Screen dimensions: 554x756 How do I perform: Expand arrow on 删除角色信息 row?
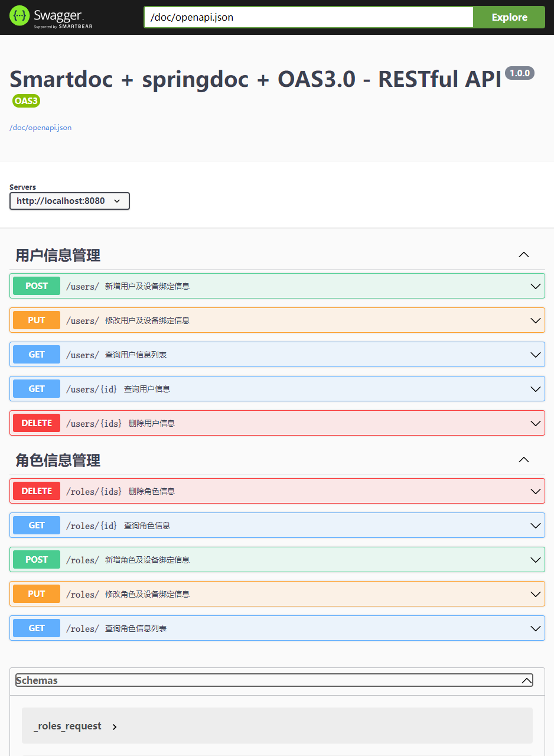point(536,491)
